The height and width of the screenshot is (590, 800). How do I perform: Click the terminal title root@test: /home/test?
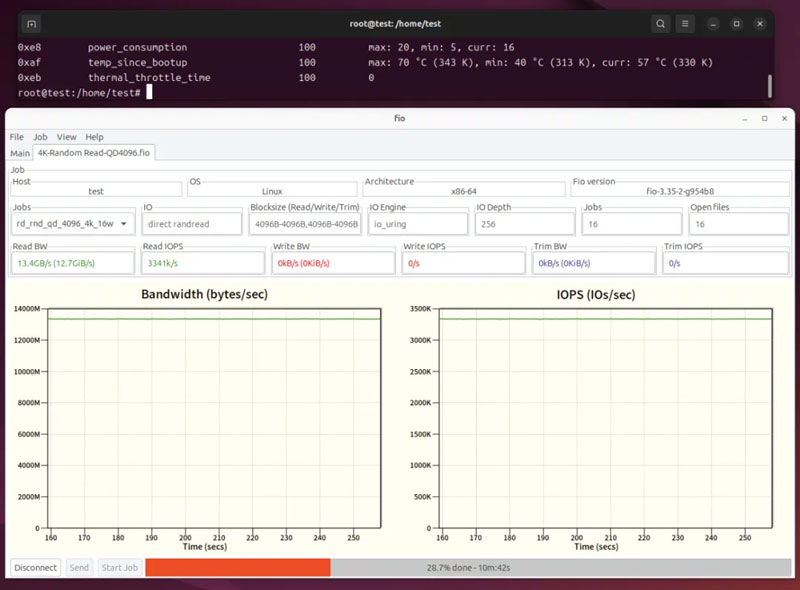395,23
